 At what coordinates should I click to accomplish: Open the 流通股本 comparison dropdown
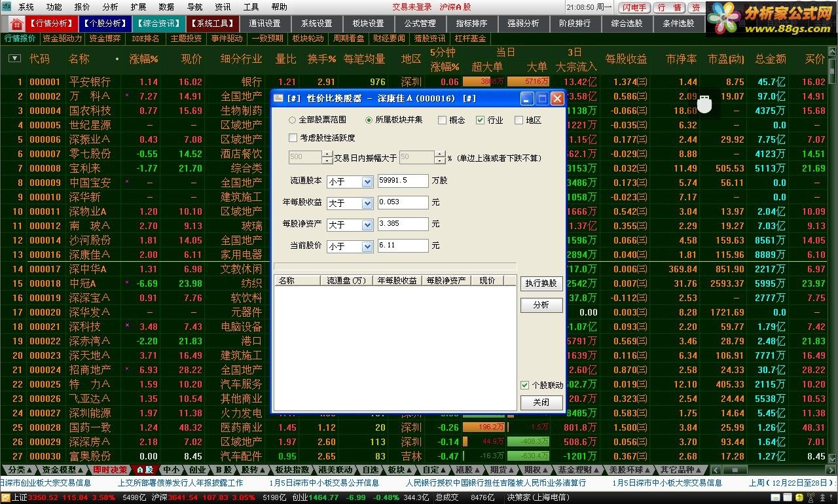point(350,181)
